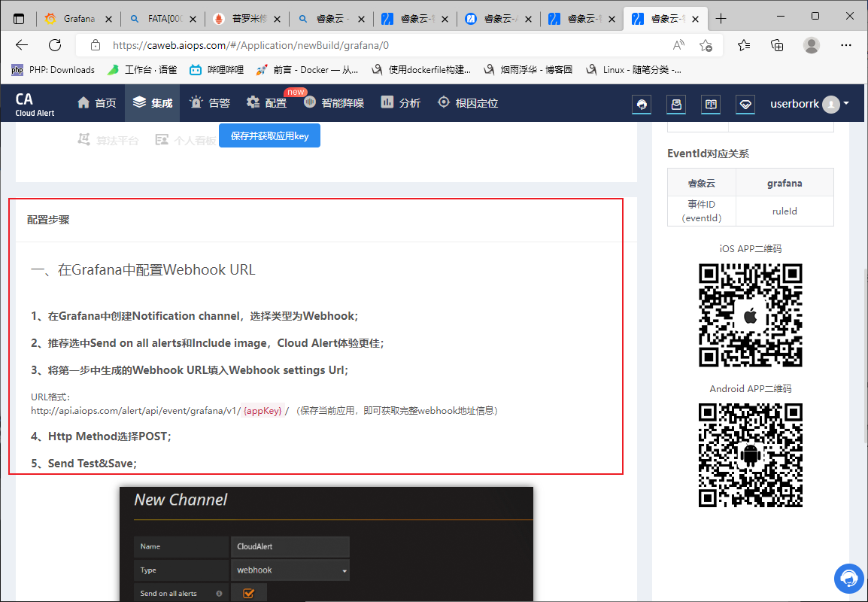
Task: Open the inbox messages icon
Action: [x=676, y=104]
